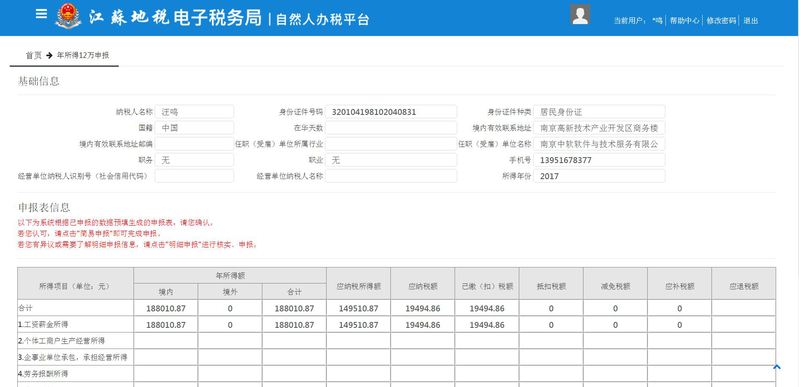Click the 纳税人名称 input field
Viewport: 799px width, 387px height.
(x=194, y=112)
